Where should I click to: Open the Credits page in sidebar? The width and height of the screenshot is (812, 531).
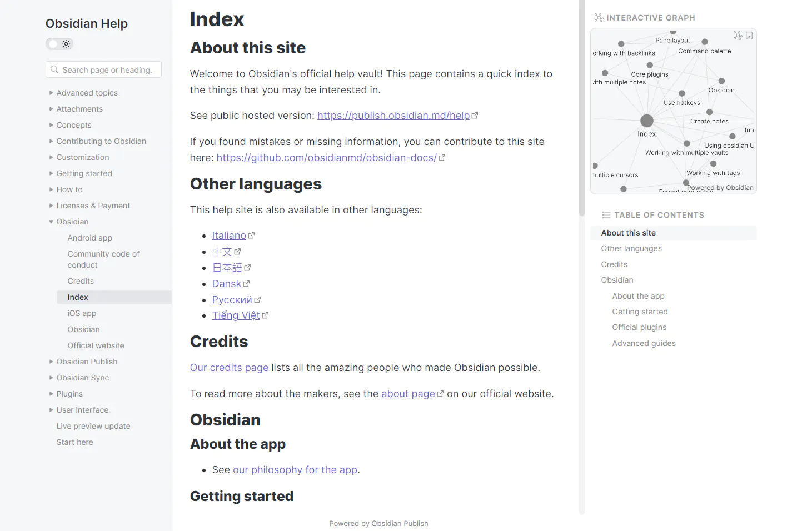[81, 281]
